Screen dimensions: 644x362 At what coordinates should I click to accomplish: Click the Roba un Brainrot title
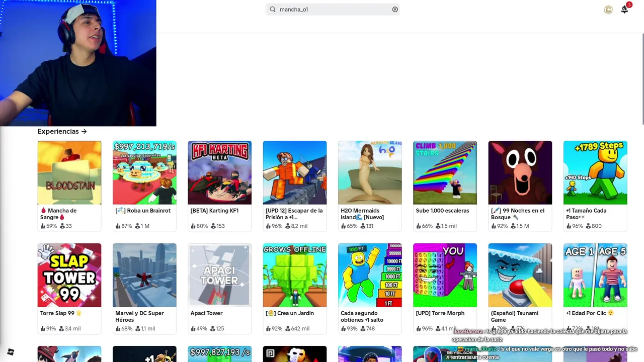143,211
